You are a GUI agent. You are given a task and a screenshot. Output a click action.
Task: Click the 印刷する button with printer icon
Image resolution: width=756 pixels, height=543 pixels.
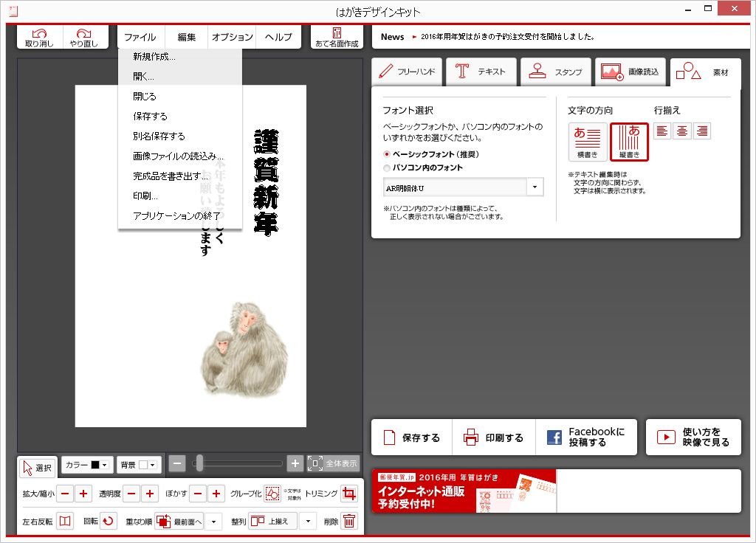(494, 437)
